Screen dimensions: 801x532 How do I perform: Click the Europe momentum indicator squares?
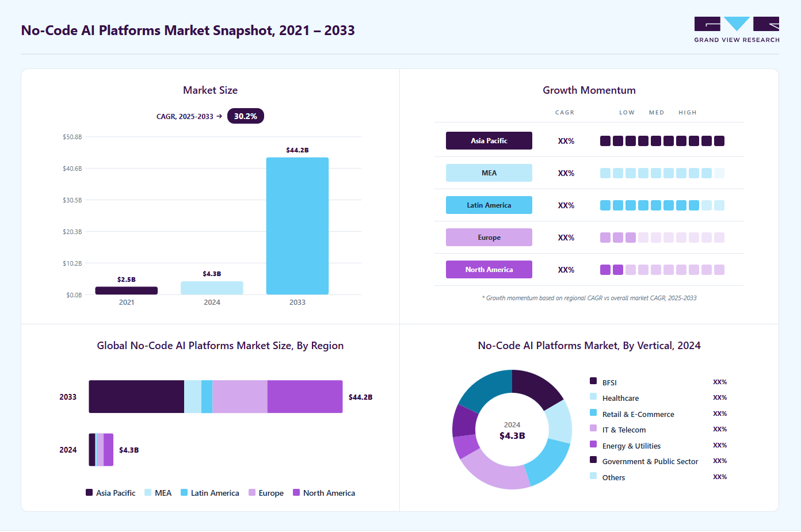tap(662, 238)
